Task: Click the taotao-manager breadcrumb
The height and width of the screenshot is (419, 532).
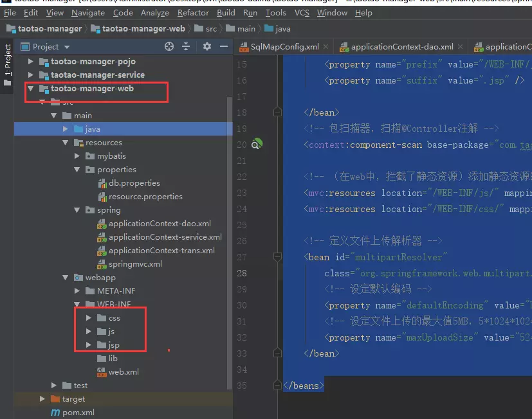Action: [44, 29]
